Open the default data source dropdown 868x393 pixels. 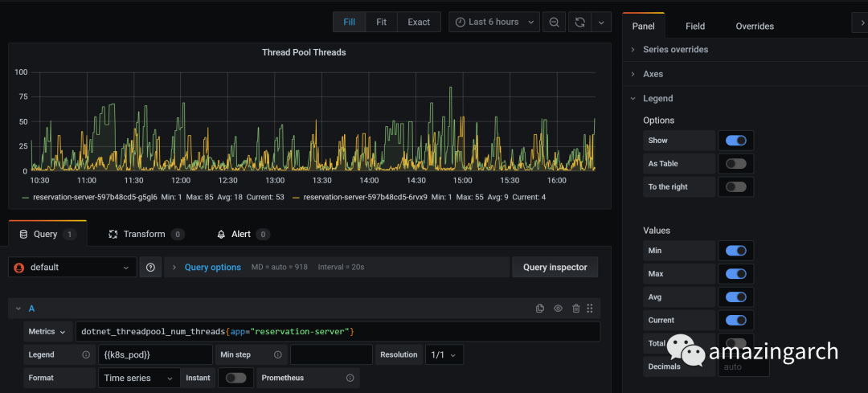72,267
